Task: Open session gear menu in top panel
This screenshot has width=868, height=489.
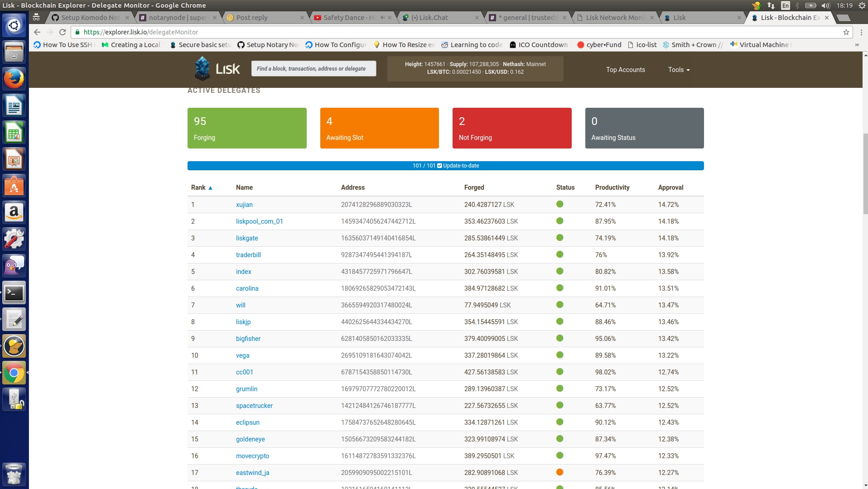Action: tap(862, 5)
